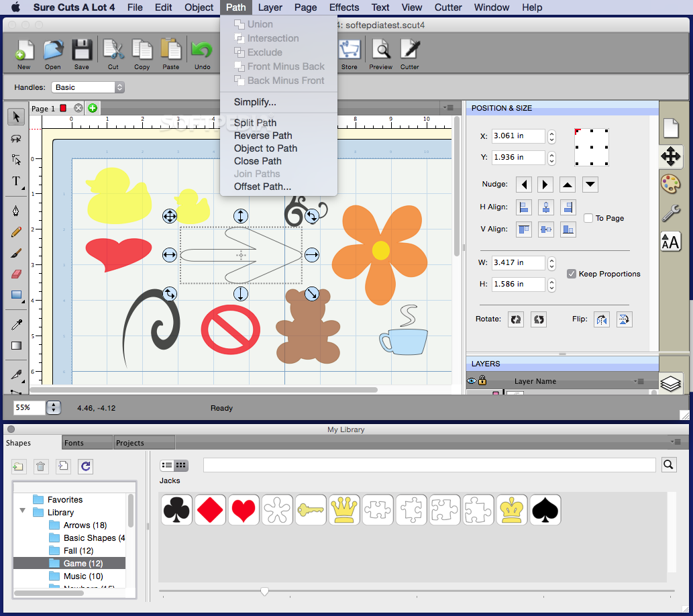
Task: Toggle the layer lock icon
Action: (x=482, y=380)
